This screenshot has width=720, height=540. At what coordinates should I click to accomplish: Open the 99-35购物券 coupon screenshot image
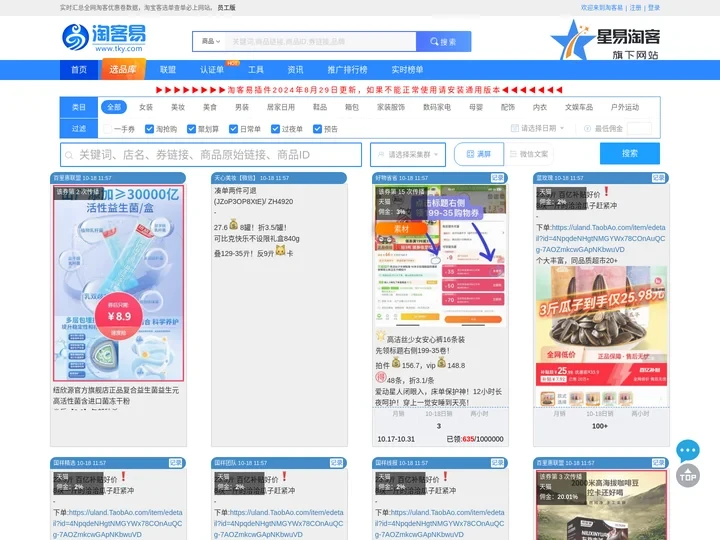441,256
